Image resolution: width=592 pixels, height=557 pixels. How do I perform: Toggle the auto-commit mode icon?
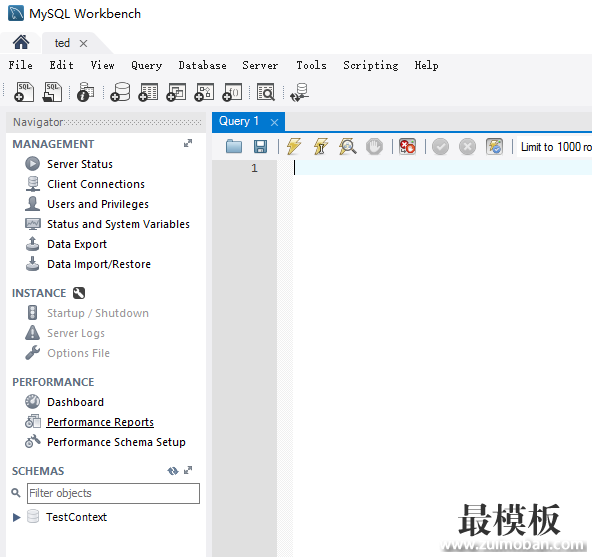[494, 147]
